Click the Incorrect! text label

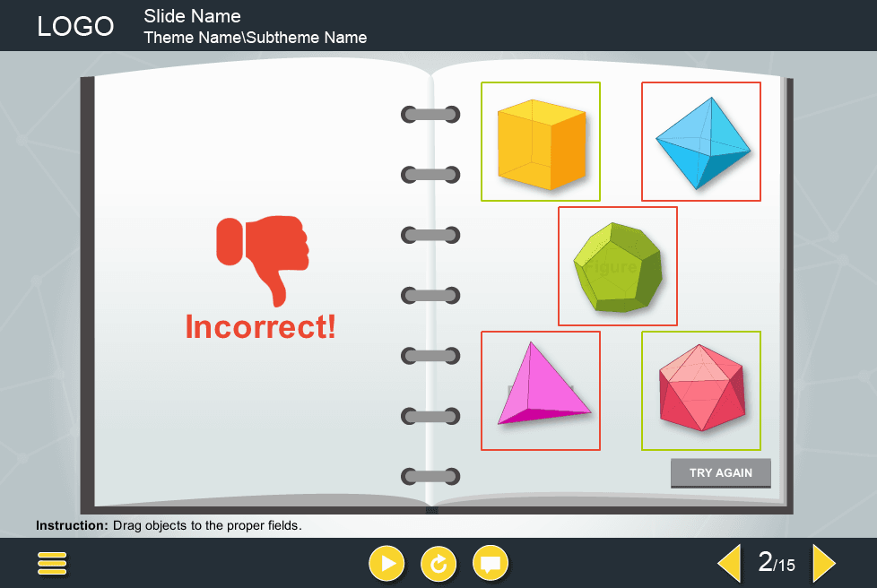[259, 326]
